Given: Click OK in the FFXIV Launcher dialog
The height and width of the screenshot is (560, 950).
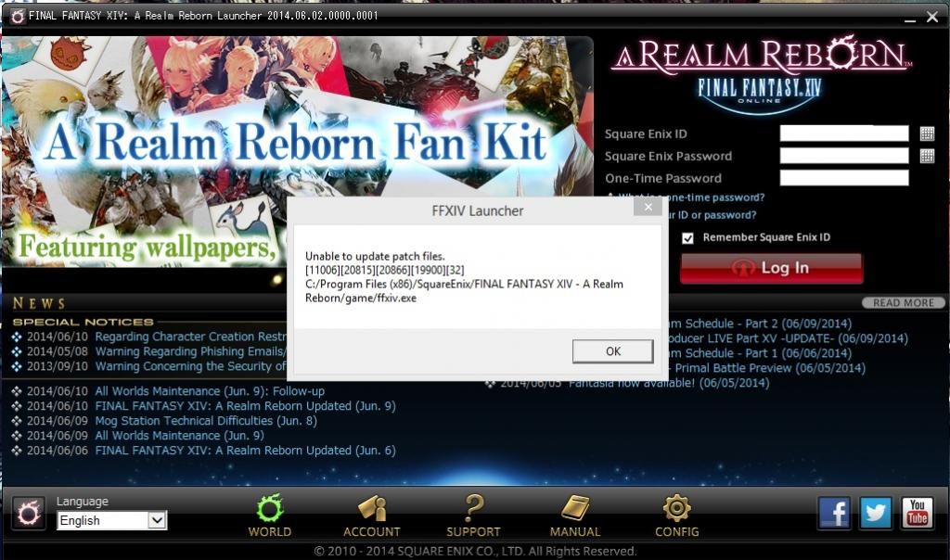Looking at the screenshot, I should point(613,351).
